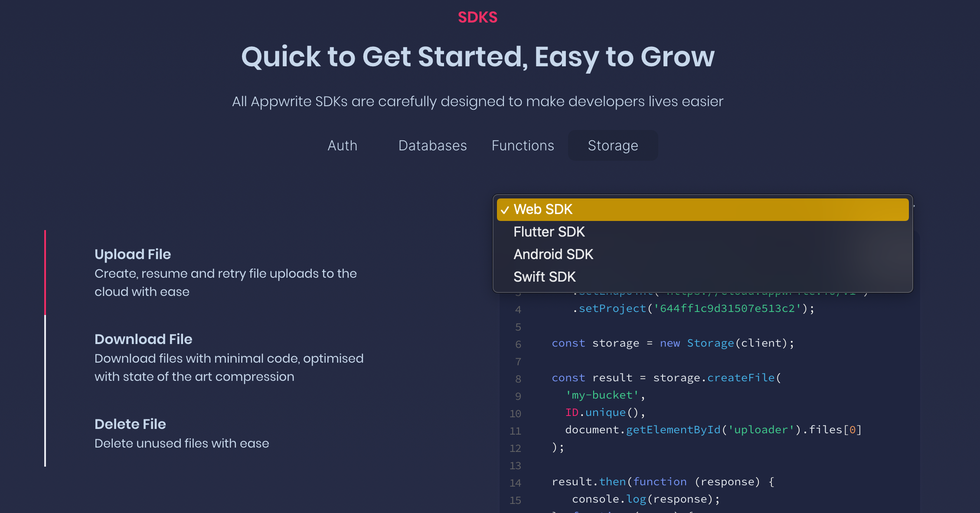Select the Download File feature

click(x=144, y=339)
